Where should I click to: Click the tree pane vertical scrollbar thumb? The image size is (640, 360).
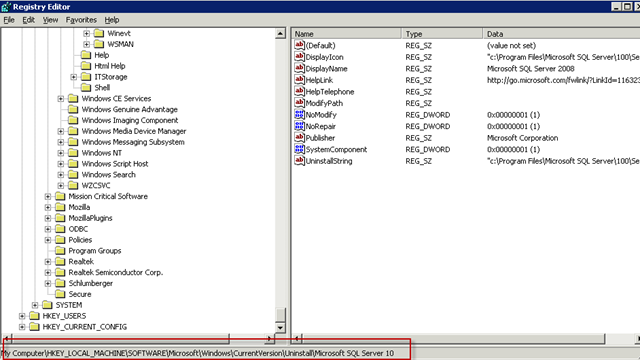click(280, 315)
